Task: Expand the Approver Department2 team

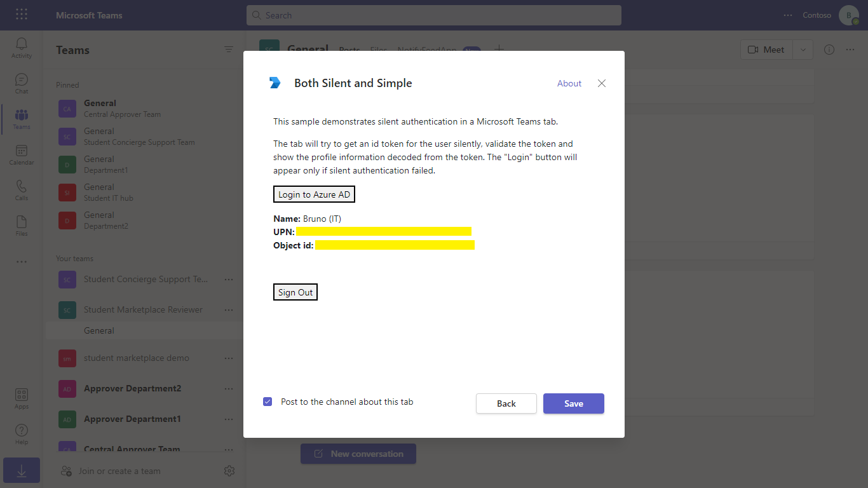Action: point(132,388)
